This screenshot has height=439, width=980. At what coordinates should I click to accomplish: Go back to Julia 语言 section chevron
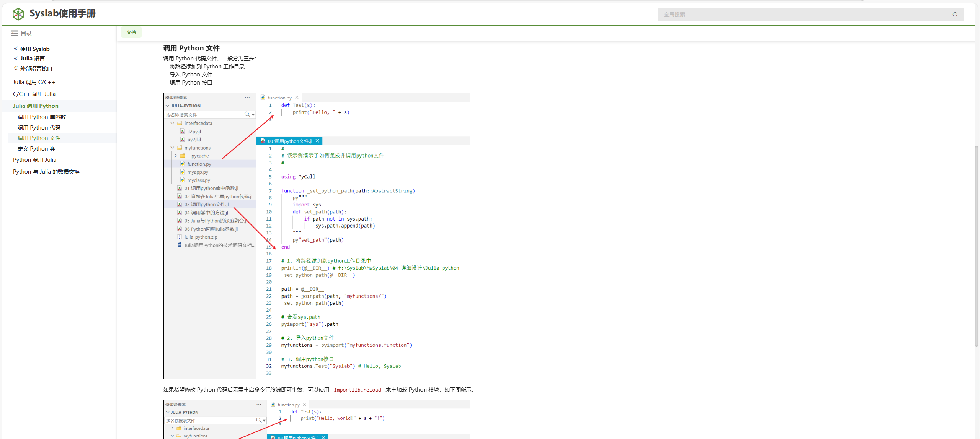[x=16, y=59]
